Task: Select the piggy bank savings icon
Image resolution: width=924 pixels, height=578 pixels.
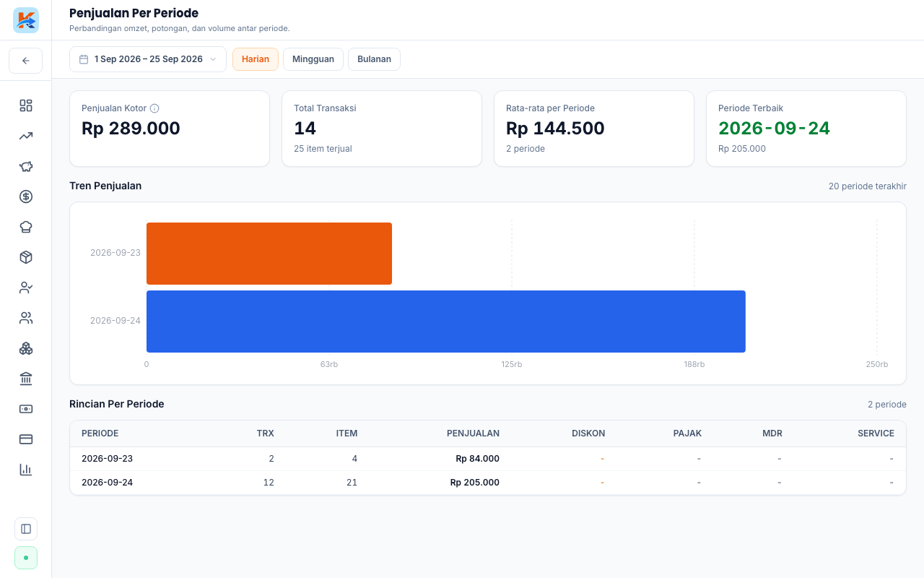Action: point(26,166)
